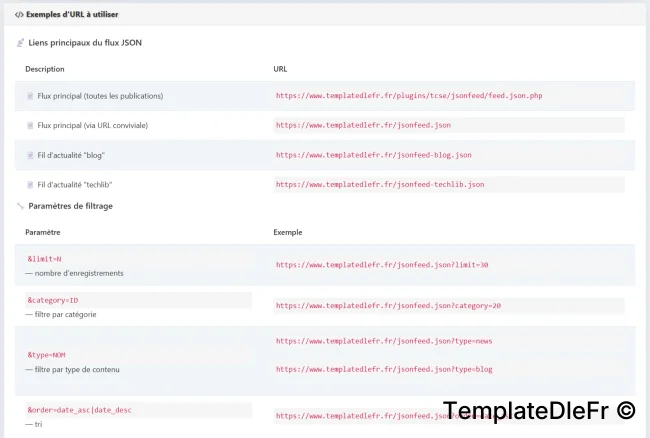Viewport: 650px width, 438px height.
Task: Click document icon for URL conviviale row
Action: (30, 126)
